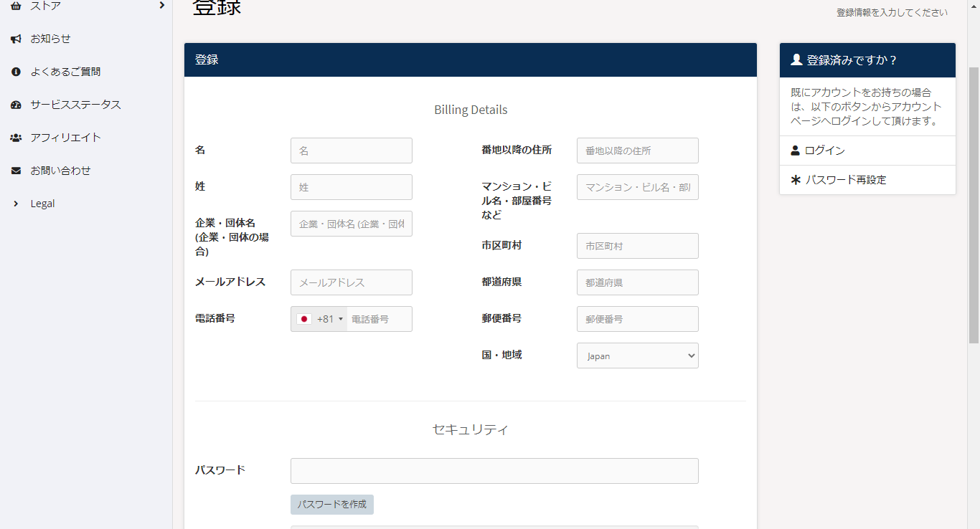Click the 国・地域 field label
980x529 pixels.
click(x=501, y=355)
